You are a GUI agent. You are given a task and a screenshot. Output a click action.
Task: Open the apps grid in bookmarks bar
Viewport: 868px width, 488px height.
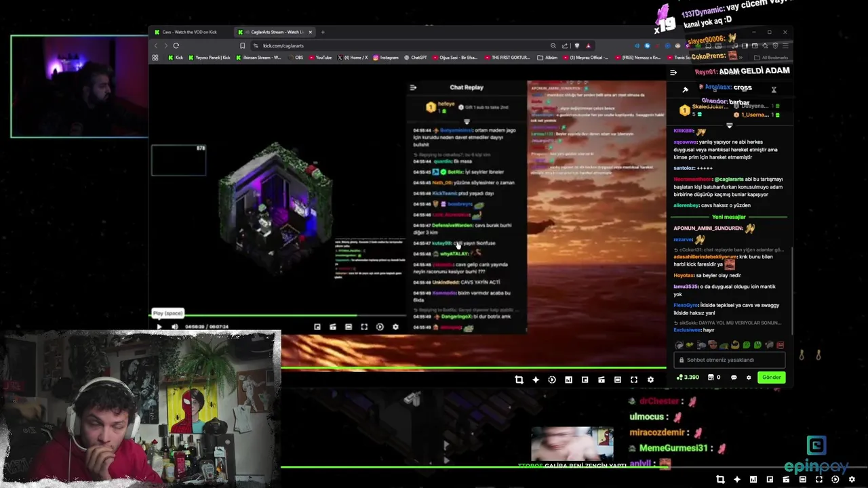[x=155, y=58]
